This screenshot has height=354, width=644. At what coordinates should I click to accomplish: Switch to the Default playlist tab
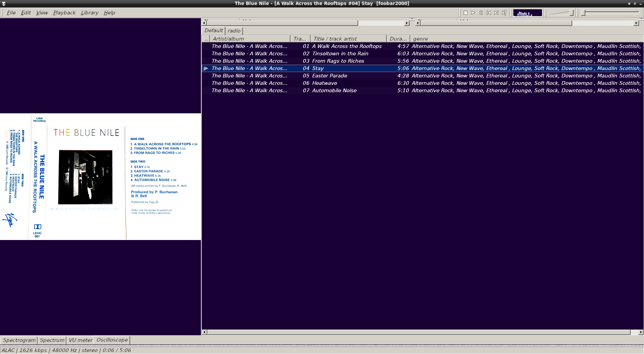[x=214, y=31]
